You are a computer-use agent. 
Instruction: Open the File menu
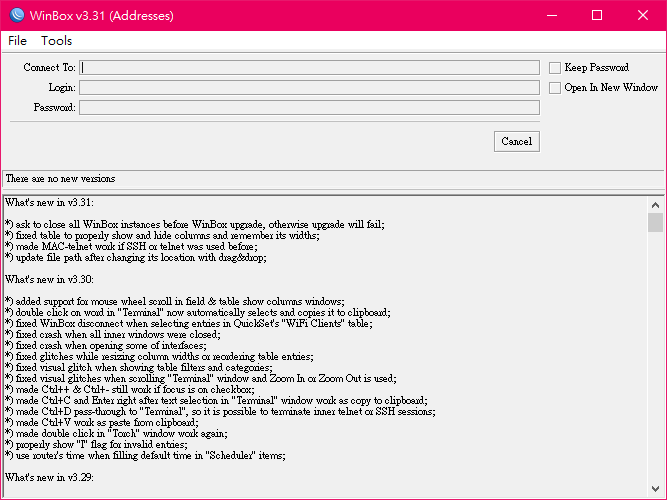coord(17,41)
